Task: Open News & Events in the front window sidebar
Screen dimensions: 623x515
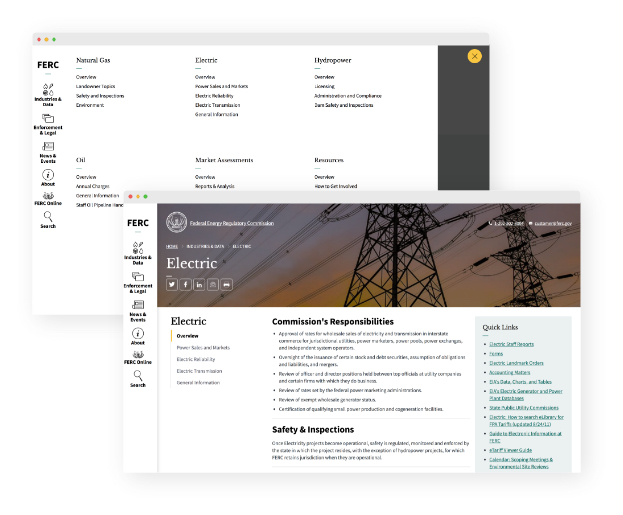Action: (x=138, y=311)
